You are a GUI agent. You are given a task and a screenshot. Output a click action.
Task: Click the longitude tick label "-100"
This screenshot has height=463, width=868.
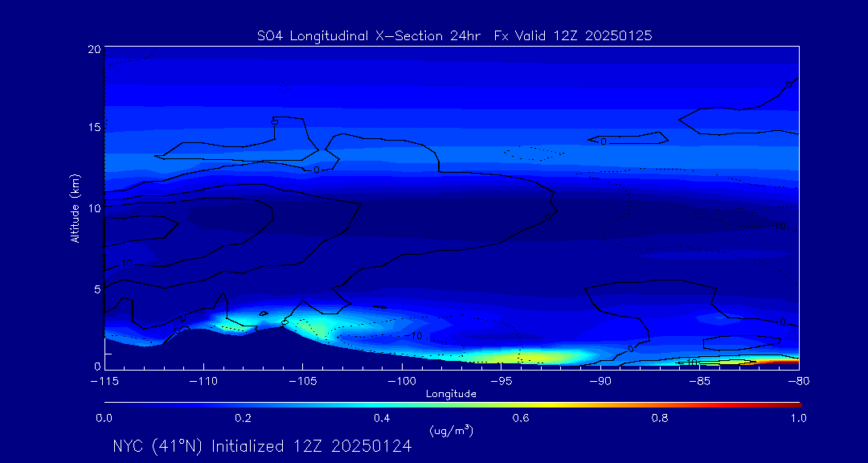click(402, 382)
